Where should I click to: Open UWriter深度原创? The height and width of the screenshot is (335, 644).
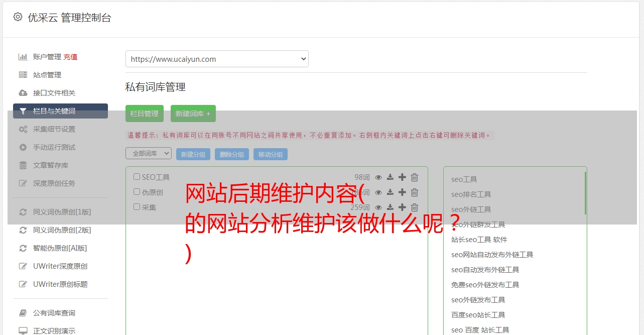pyautogui.click(x=60, y=266)
